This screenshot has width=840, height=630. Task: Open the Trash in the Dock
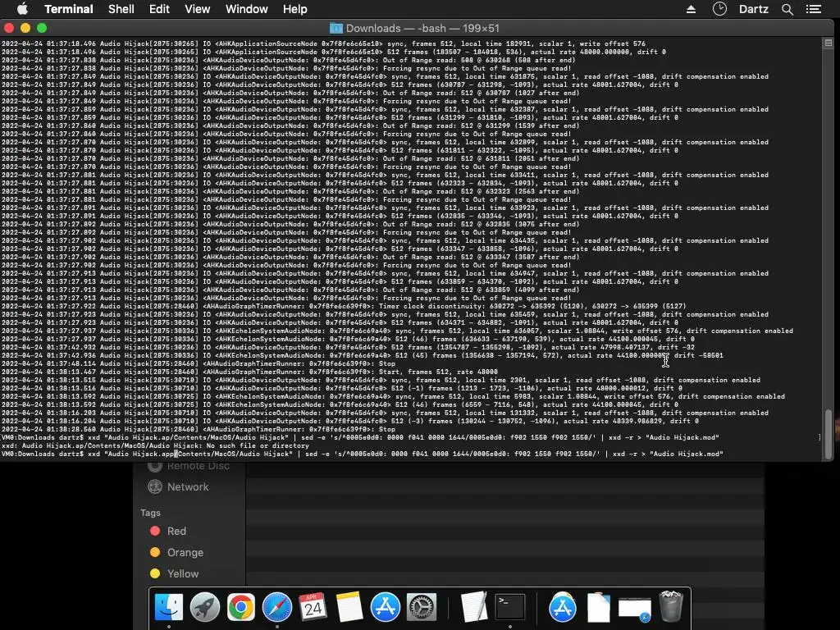(x=671, y=606)
